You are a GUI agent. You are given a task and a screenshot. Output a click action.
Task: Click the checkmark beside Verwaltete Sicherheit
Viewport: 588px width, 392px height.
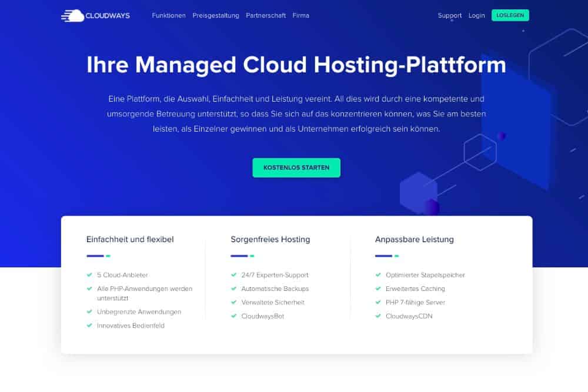(x=233, y=302)
